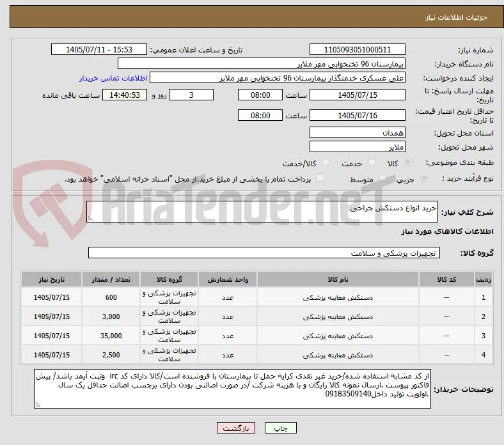
Task: Click the request creator name field
Action: [x=278, y=78]
